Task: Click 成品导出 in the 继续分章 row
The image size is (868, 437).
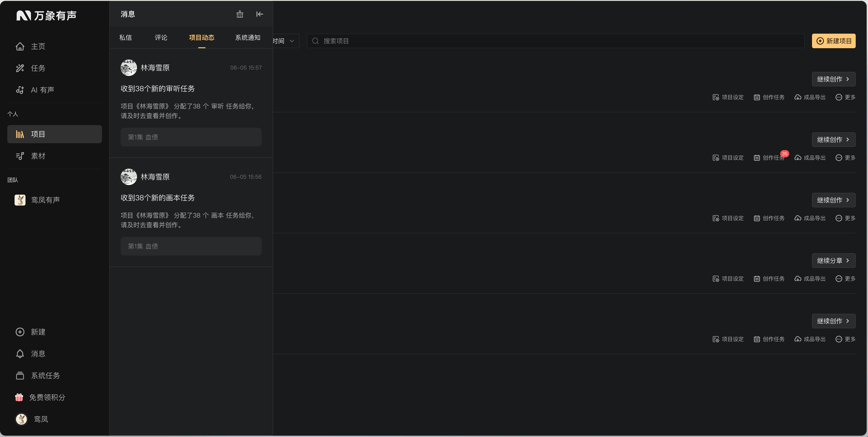Action: coord(810,279)
